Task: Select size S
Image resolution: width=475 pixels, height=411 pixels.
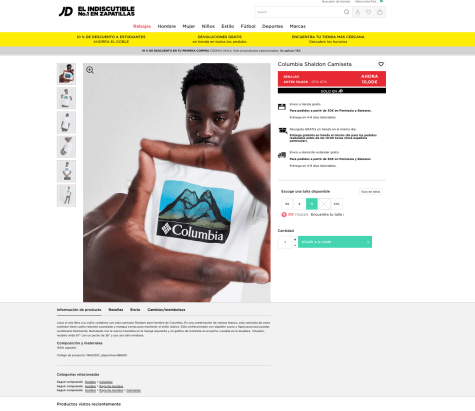Action: pyautogui.click(x=299, y=204)
